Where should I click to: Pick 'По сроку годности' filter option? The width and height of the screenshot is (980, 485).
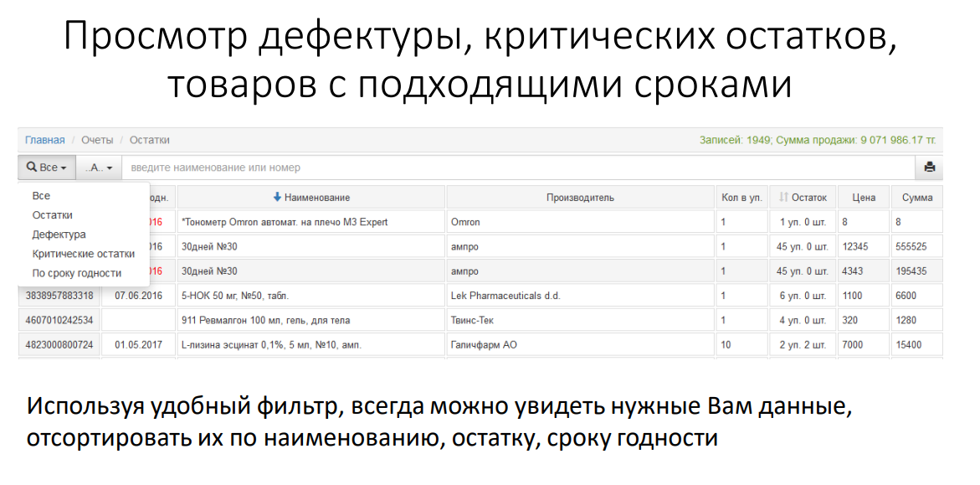click(x=76, y=273)
